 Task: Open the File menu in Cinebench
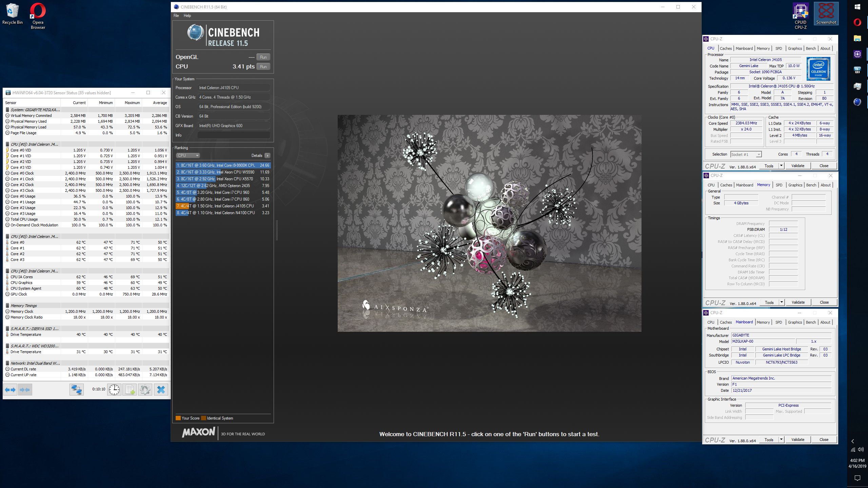tap(176, 16)
